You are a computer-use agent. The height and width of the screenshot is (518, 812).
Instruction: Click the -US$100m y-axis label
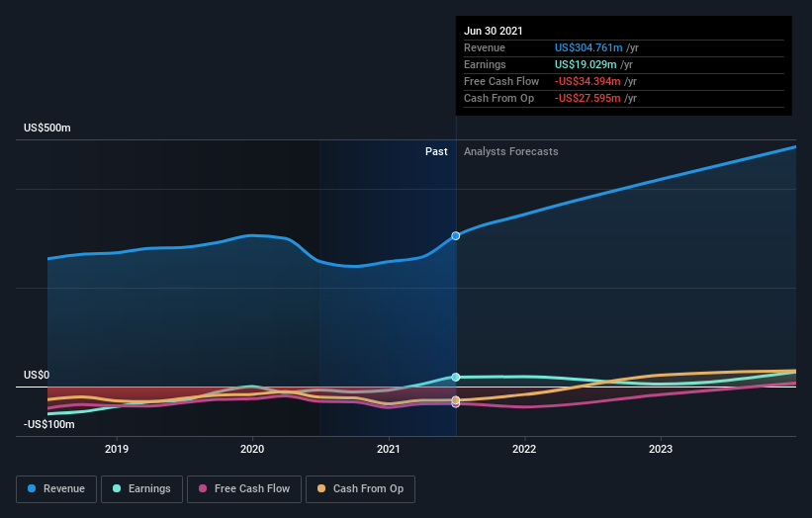pos(49,425)
